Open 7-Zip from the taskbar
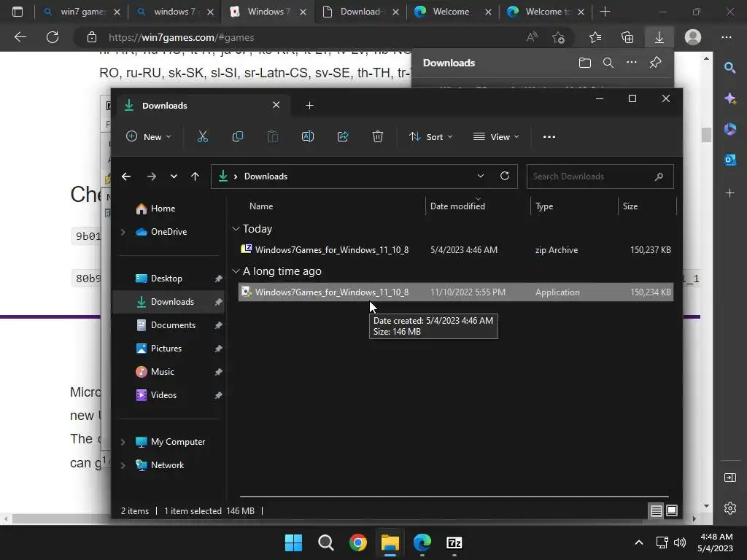This screenshot has width=747, height=560. coord(454,542)
